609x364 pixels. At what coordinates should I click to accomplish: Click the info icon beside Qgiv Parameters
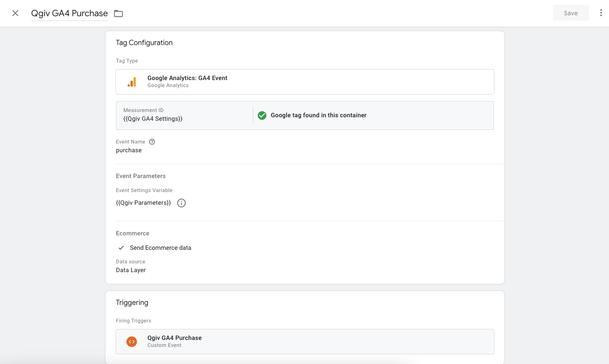[x=182, y=203]
